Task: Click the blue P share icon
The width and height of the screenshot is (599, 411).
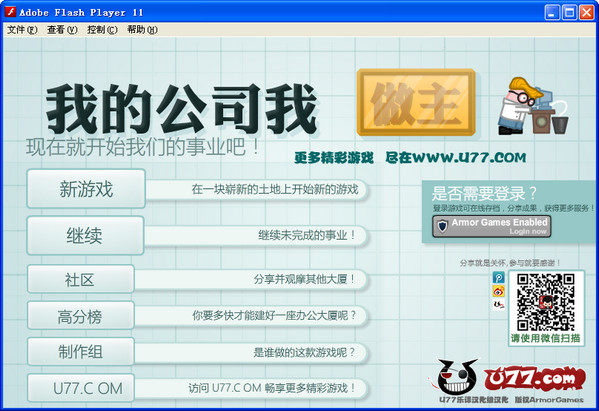Action: (499, 277)
